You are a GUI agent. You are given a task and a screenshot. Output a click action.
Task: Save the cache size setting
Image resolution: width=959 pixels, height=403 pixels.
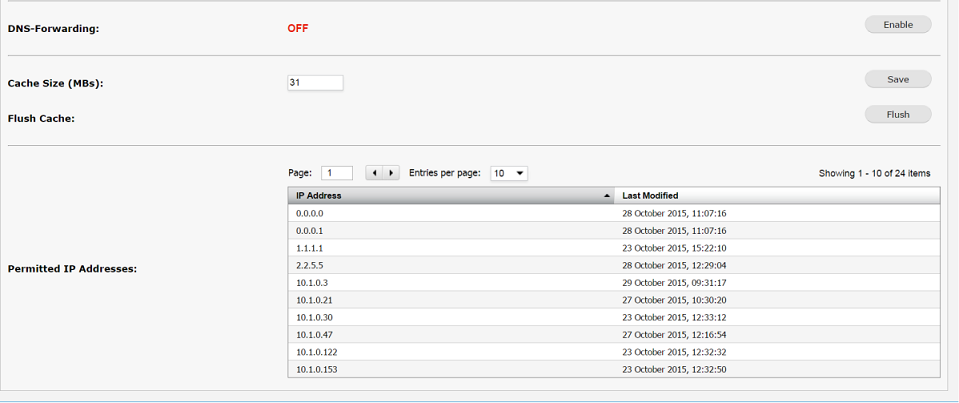(x=898, y=79)
